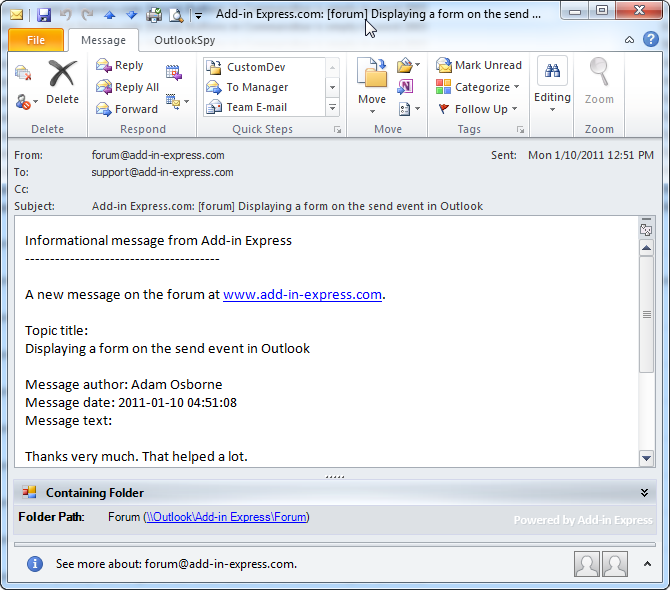The image size is (670, 590).
Task: Open the Junk dropdown
Action: (x=26, y=102)
